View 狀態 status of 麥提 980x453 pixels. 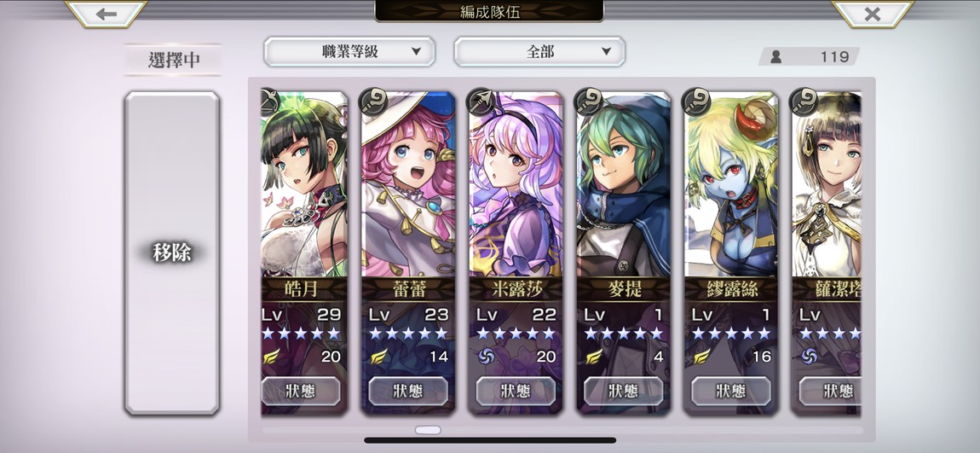coord(624,391)
